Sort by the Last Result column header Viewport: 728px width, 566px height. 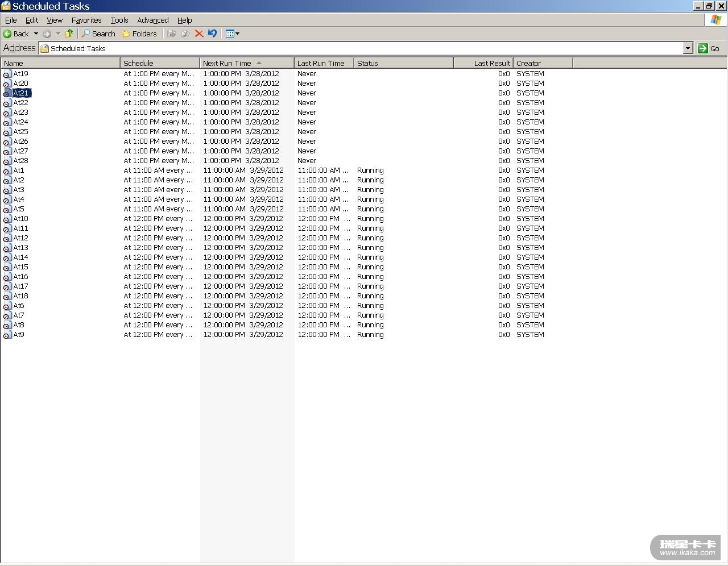483,63
